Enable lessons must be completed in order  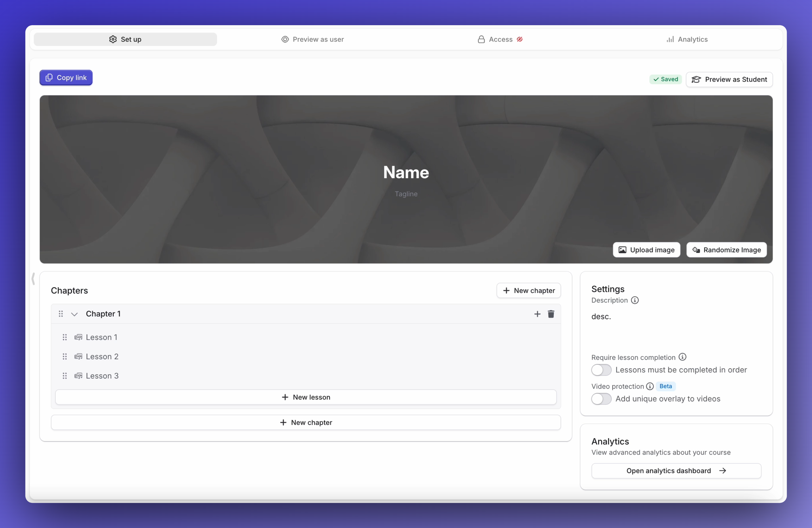click(x=601, y=370)
